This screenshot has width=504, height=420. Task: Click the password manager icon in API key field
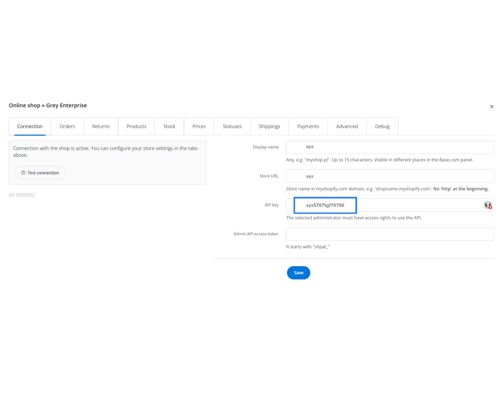488,205
